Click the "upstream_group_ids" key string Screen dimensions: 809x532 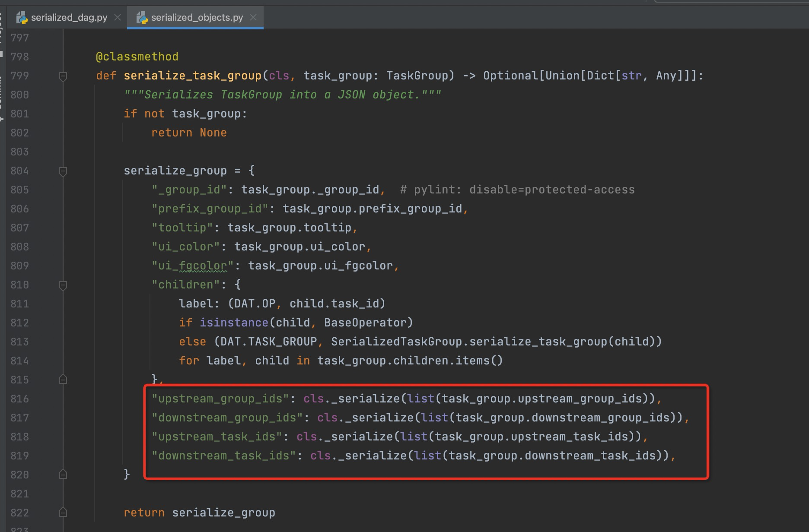click(220, 399)
